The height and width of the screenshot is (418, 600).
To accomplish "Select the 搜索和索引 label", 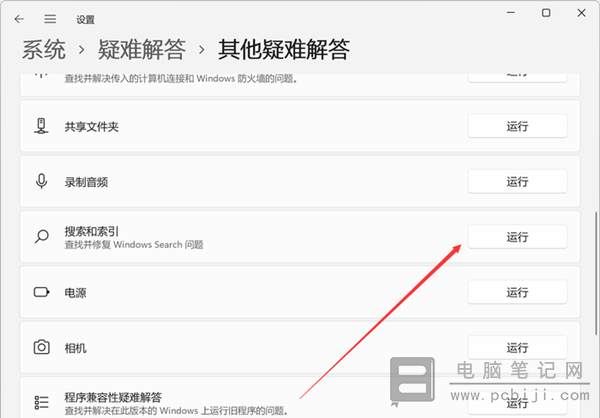I will 91,231.
